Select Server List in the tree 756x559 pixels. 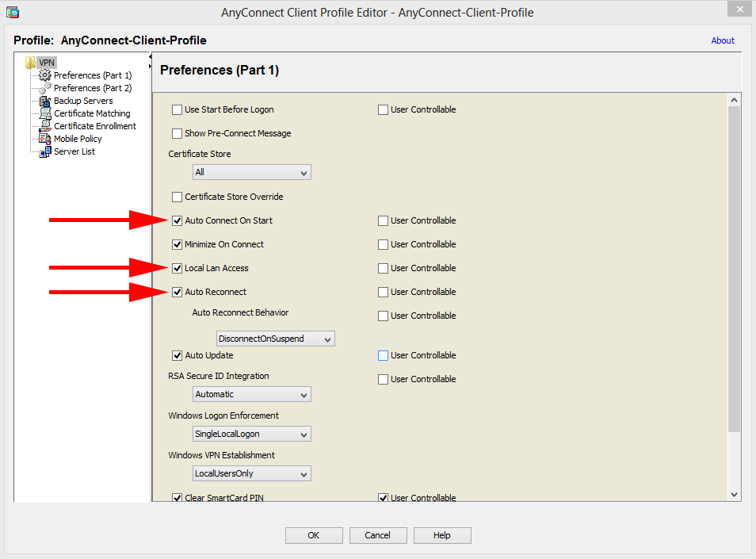point(74,151)
